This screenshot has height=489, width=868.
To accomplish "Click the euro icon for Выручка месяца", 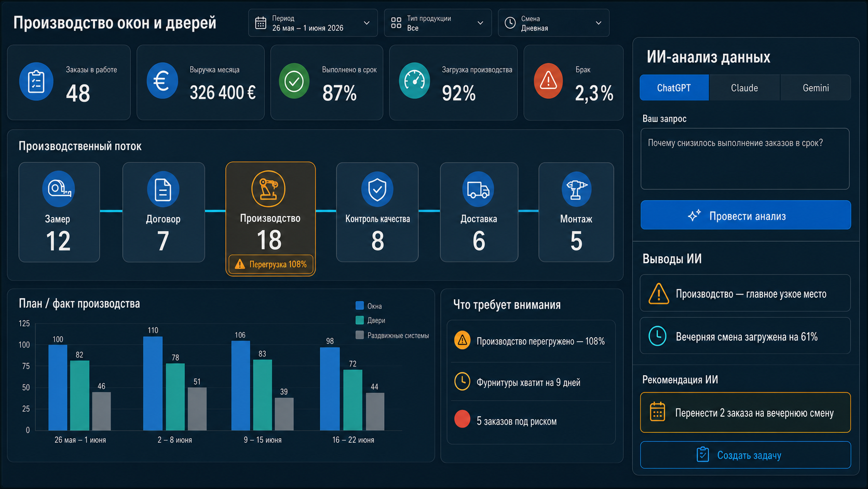I will pyautogui.click(x=162, y=81).
